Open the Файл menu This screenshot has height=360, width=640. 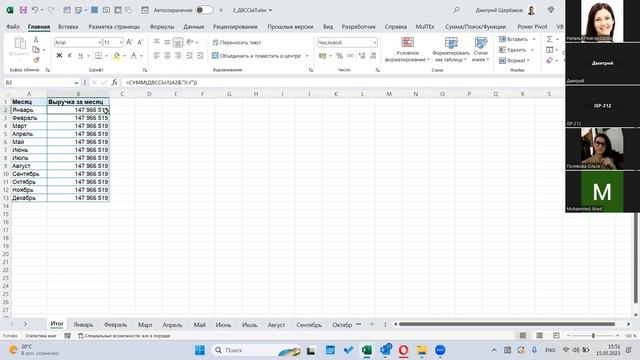13,27
